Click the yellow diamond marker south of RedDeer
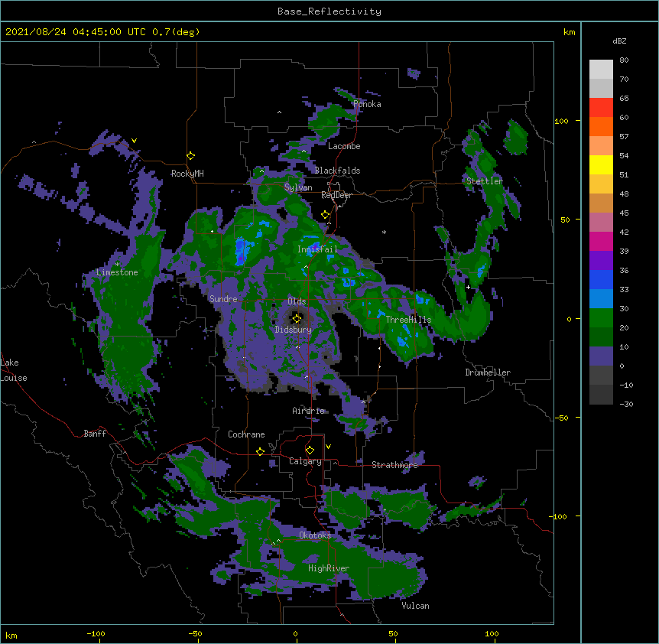Viewport: 659px width, 644px height. [326, 215]
